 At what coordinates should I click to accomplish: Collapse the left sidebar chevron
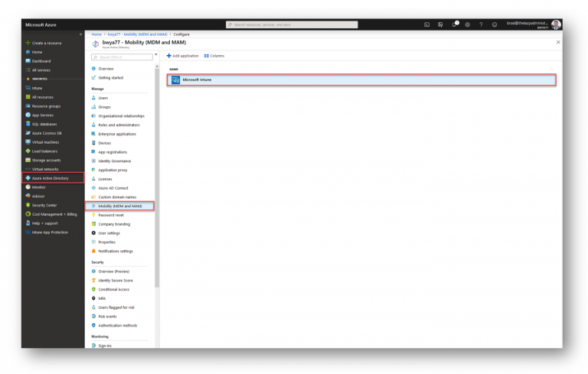tap(80, 34)
